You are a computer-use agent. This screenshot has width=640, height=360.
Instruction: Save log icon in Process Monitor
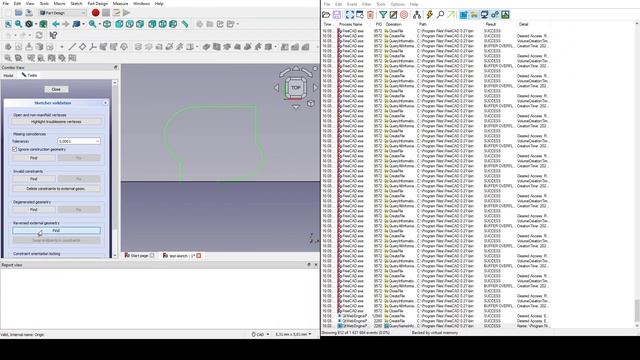(x=337, y=15)
